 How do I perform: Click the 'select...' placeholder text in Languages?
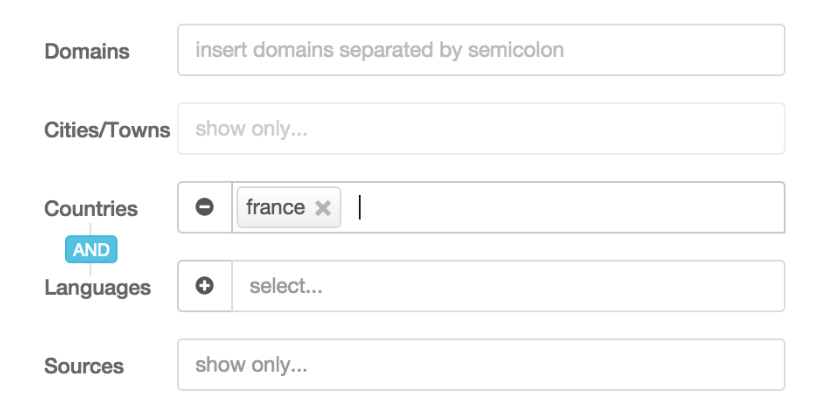[286, 287]
